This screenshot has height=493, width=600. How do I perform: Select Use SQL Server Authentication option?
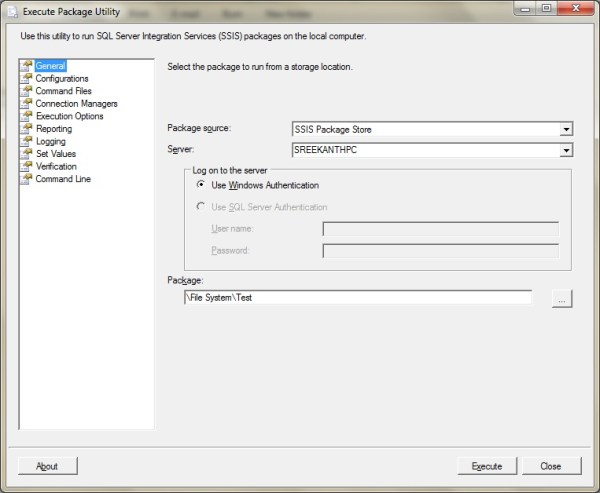(x=204, y=207)
